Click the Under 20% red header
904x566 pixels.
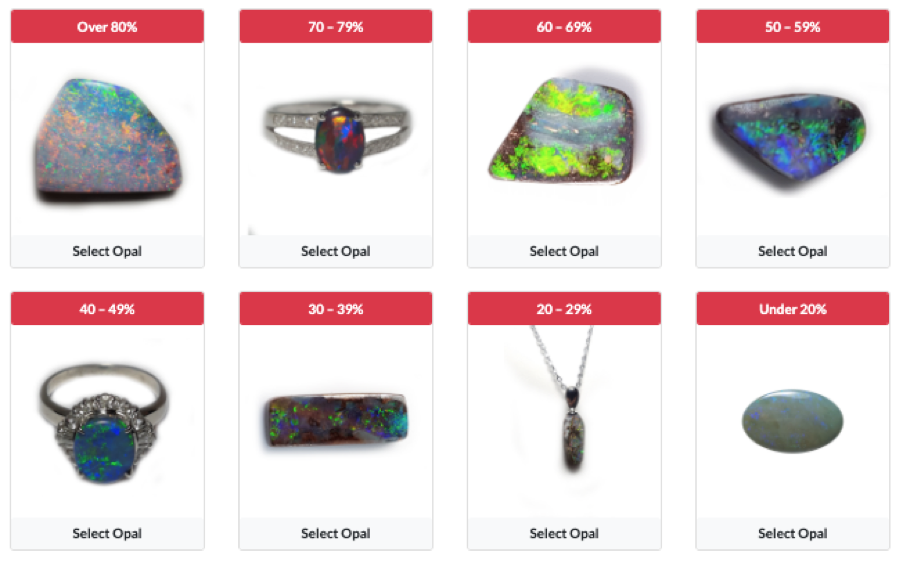pyautogui.click(x=793, y=309)
